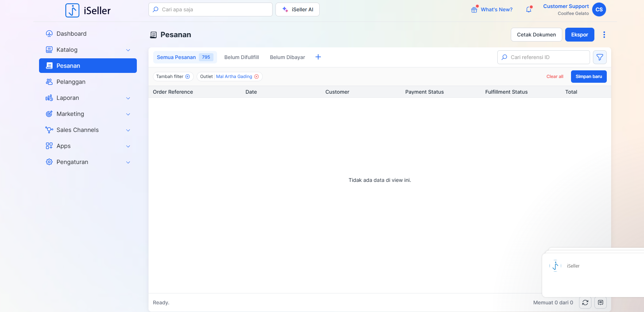Click the iSeller logo
The width and height of the screenshot is (644, 312).
point(88,11)
